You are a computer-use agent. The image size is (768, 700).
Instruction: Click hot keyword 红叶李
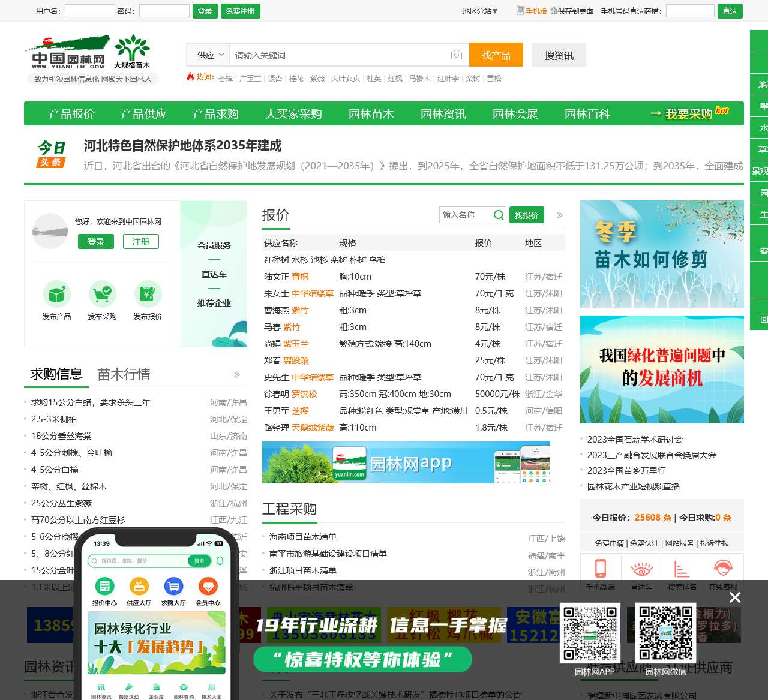pyautogui.click(x=448, y=79)
